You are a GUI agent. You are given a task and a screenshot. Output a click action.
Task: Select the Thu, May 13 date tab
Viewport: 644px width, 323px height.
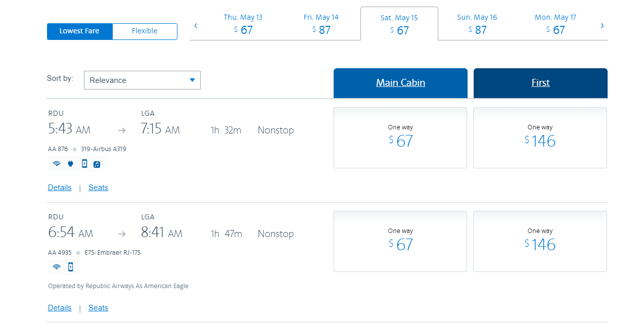point(243,24)
